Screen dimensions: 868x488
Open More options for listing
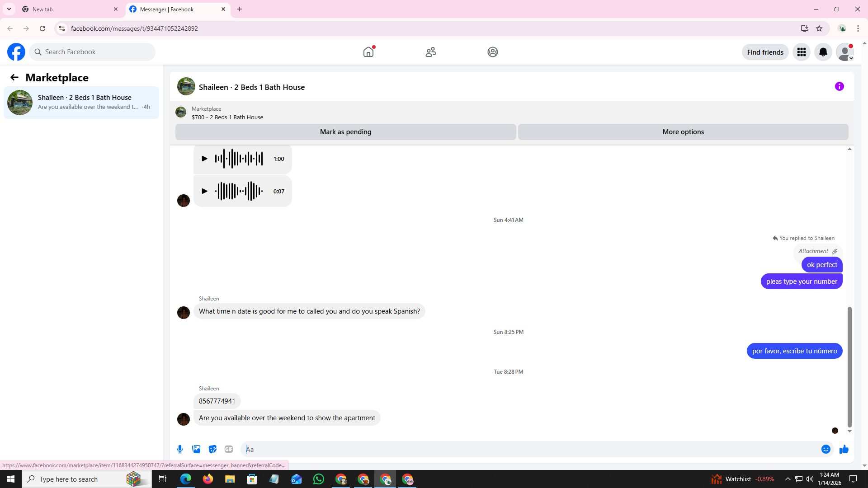click(683, 132)
